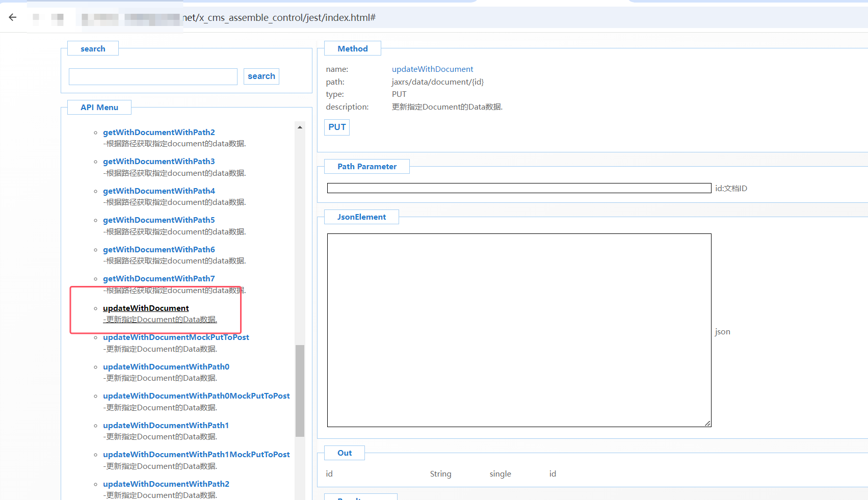The width and height of the screenshot is (868, 500).
Task: Open getWithDocumentWithPath2 API link
Action: 159,133
